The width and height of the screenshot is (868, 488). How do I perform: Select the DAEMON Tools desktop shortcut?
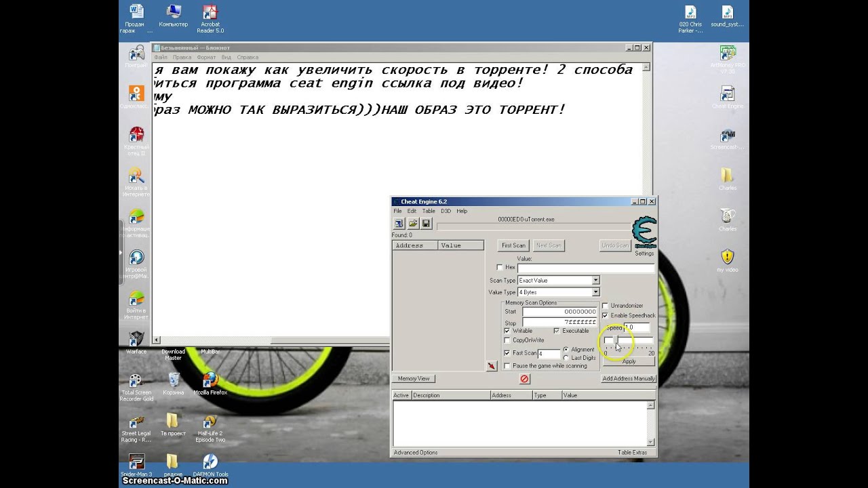(210, 462)
